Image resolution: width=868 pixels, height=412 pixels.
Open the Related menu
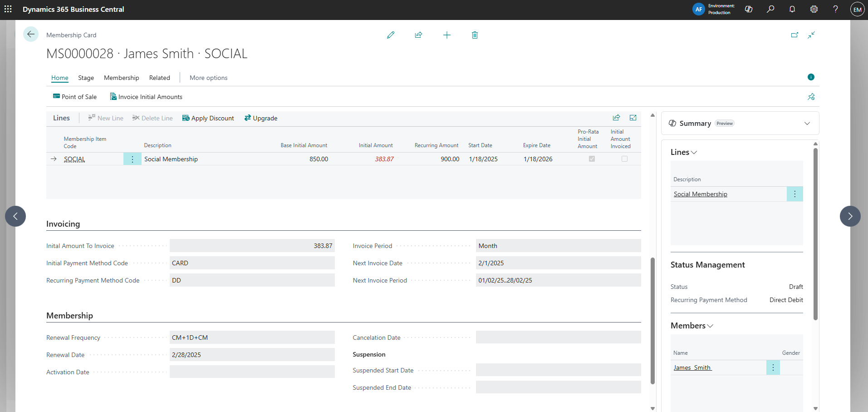click(160, 78)
